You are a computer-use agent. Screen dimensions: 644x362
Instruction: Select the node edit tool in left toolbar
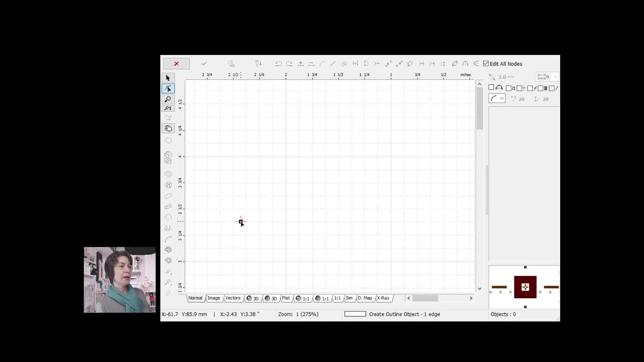click(168, 88)
